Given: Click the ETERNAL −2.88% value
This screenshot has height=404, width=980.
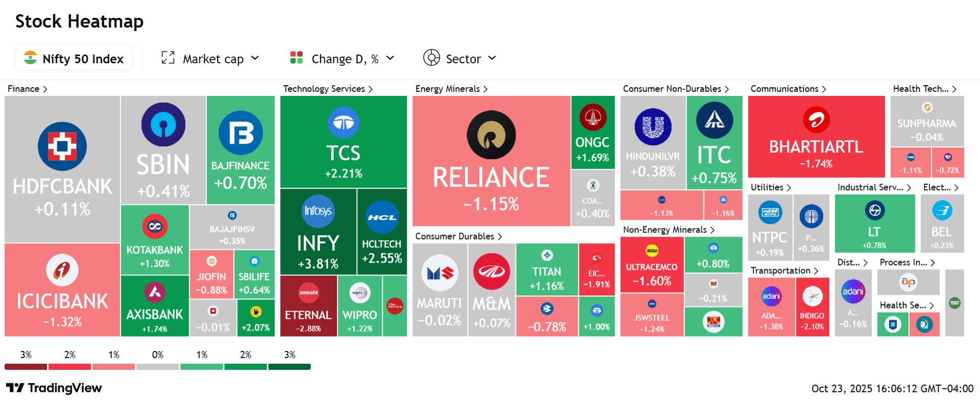Looking at the screenshot, I should pyautogui.click(x=308, y=329).
